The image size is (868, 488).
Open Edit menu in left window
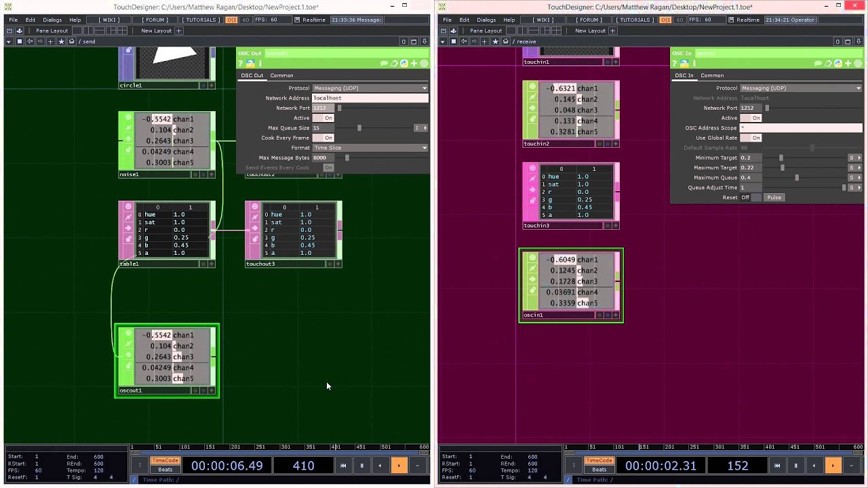coord(31,20)
